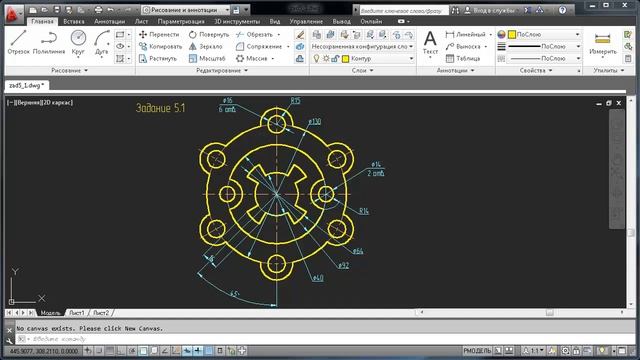640x360 pixels.
Task: Expand the Рисование panel
Action: 69,70
